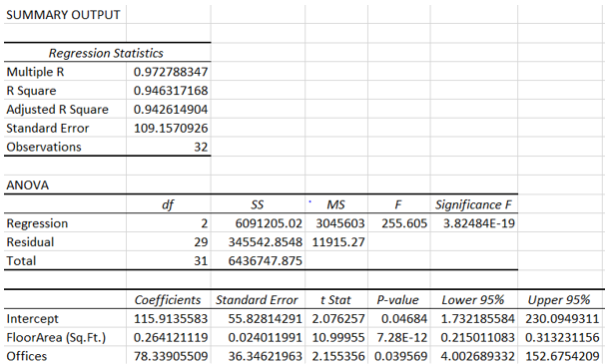Click the Adjusted R Square label
Screen dimensions: 605x364
point(57,110)
